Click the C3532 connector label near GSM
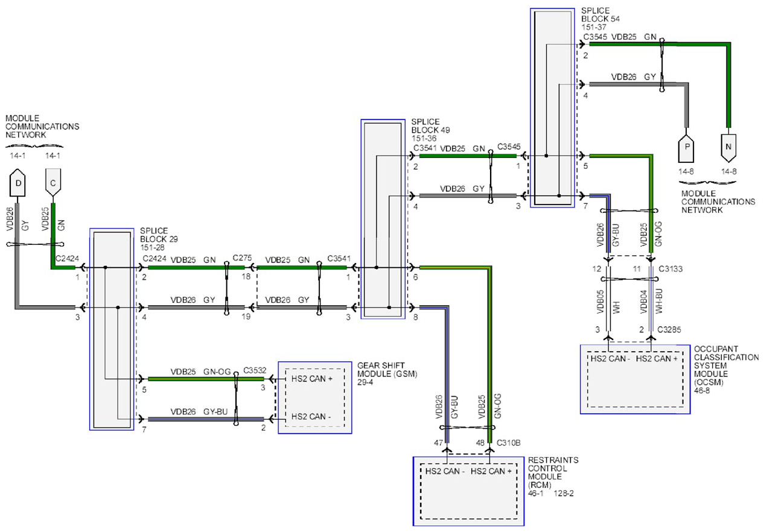 pyautogui.click(x=255, y=370)
